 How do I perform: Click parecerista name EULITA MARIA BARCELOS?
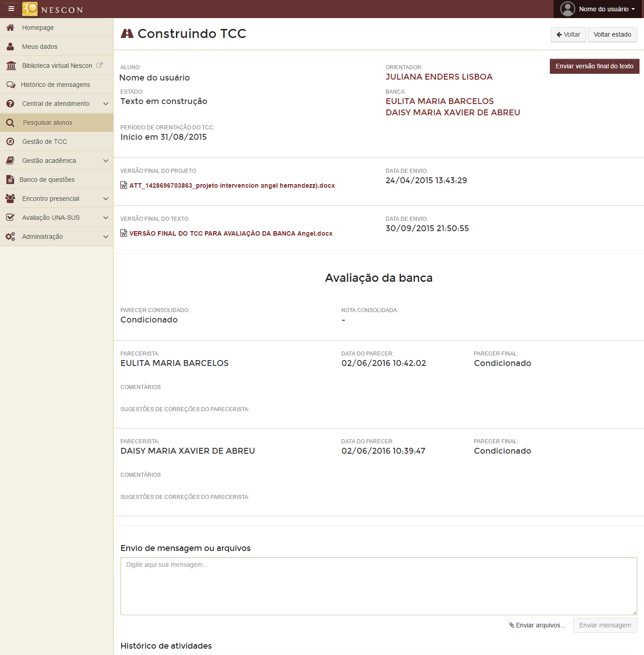click(175, 363)
